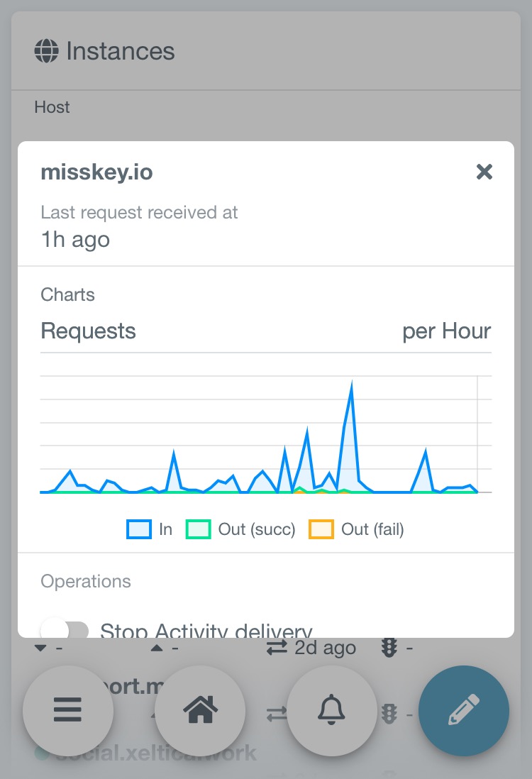
Task: Click the 'per Hour' chart span label
Action: point(447,331)
